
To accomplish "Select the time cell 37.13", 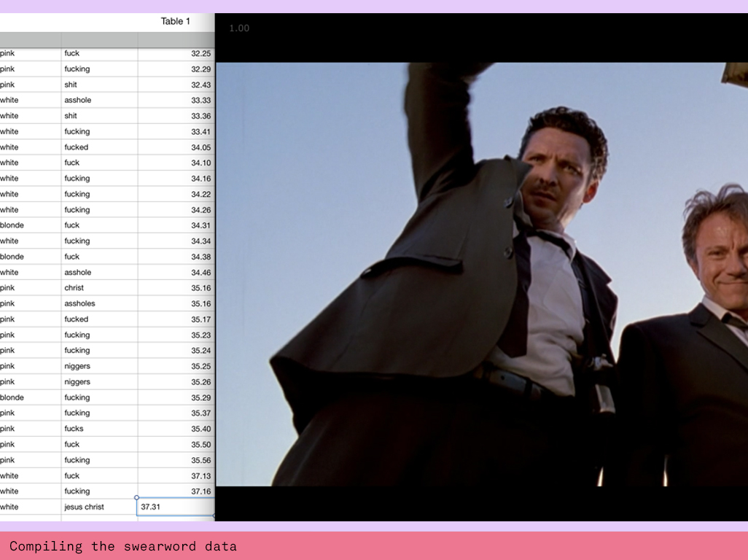I will (x=176, y=475).
